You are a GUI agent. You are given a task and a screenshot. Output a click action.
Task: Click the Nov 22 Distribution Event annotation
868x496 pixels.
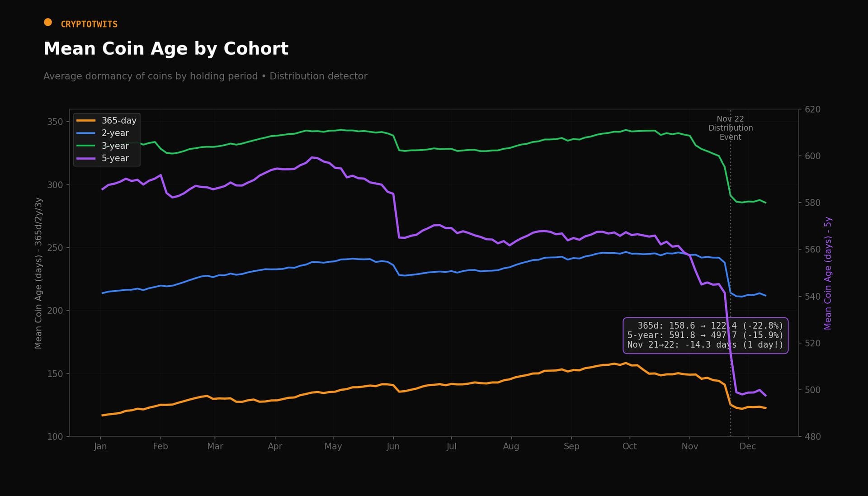(x=730, y=128)
